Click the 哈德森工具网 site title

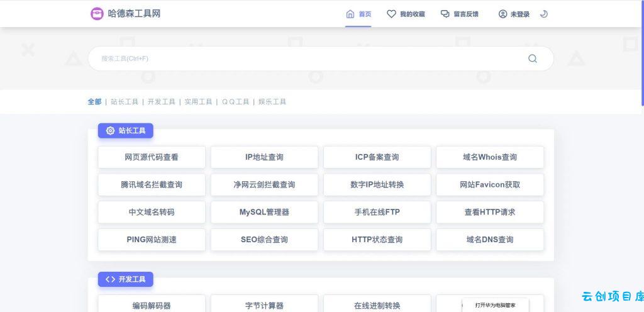tap(134, 14)
